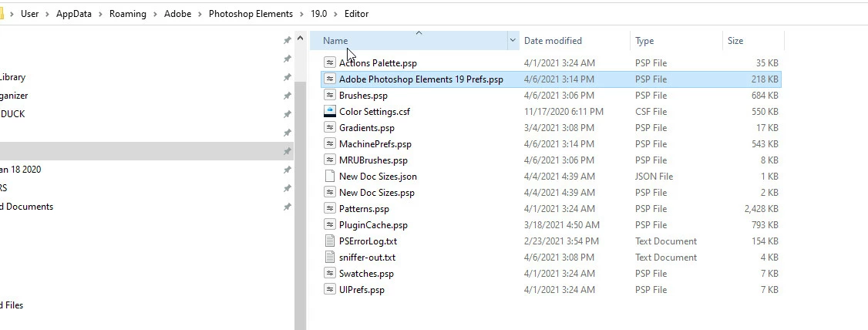Viewport: 868px width, 330px height.
Task: Click the MachinePrefs.psp file icon
Action: point(330,143)
